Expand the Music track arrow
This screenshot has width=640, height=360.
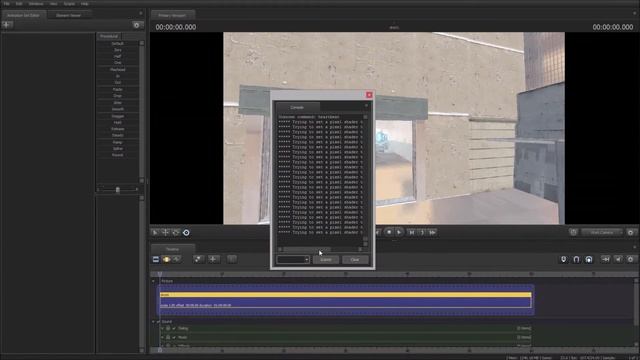click(162, 338)
